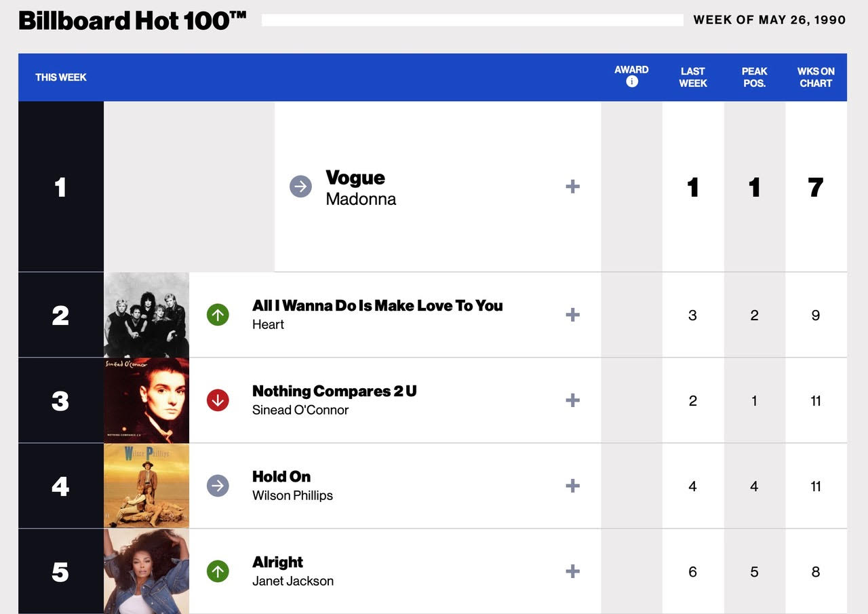Click the Janet Jackson cover photo

pos(146,571)
